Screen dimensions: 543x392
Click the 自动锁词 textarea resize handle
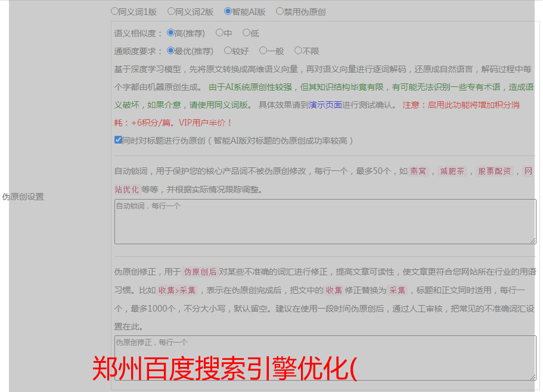[x=533, y=241]
